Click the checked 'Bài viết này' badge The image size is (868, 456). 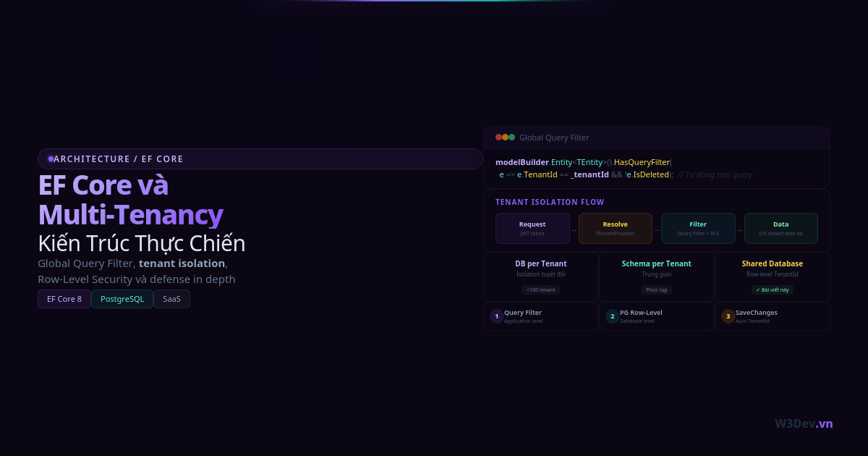(x=772, y=290)
